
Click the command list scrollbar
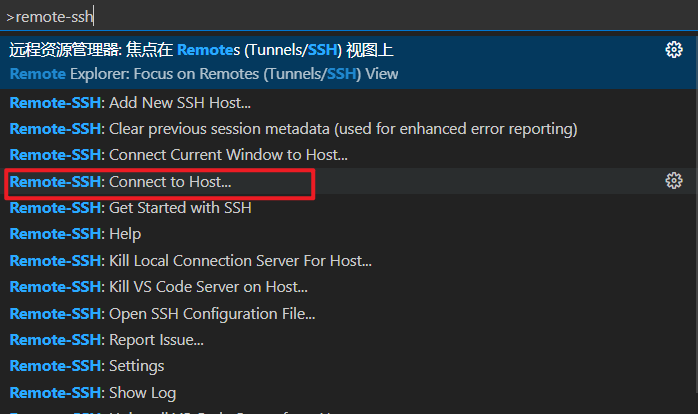pos(697,214)
